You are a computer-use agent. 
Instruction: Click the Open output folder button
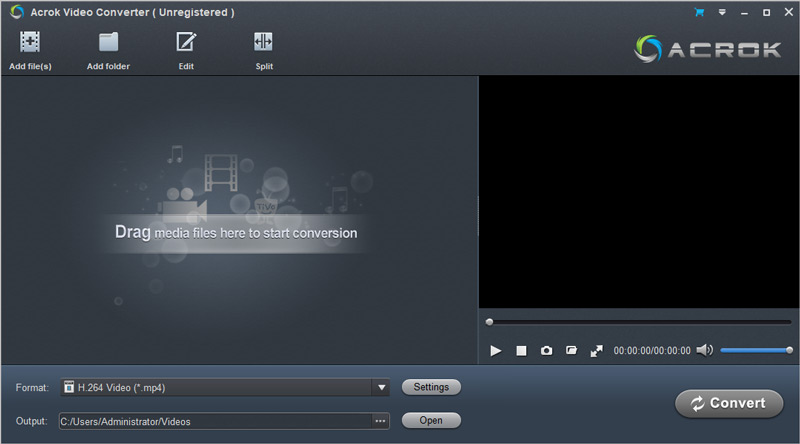pyautogui.click(x=431, y=421)
